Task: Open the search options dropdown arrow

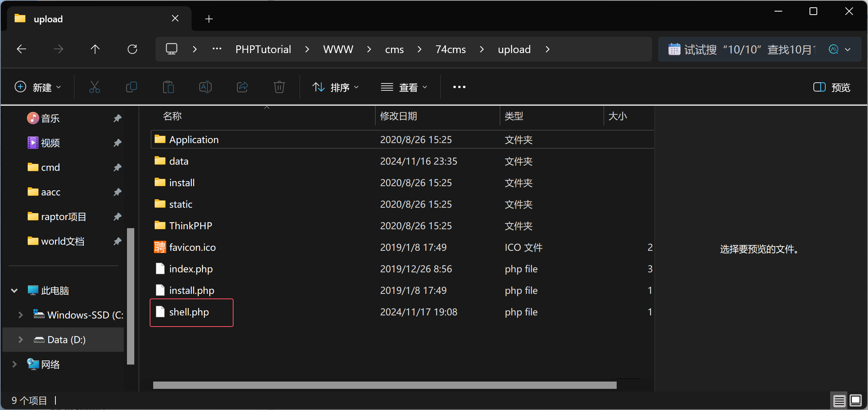Action: point(848,49)
